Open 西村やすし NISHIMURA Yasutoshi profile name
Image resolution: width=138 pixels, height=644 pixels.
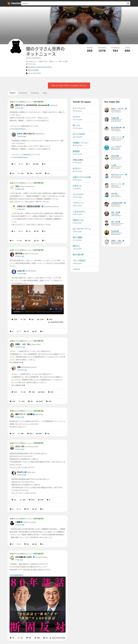(x=31, y=105)
